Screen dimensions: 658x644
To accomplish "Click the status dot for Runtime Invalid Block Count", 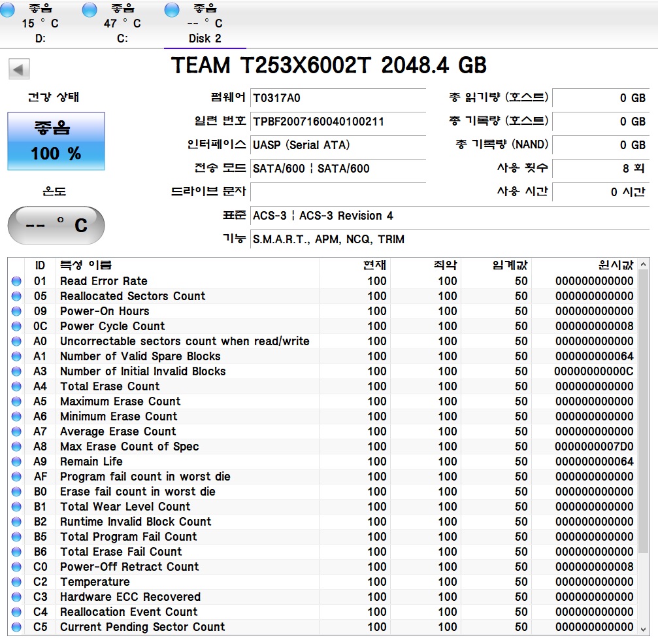I will point(16,522).
